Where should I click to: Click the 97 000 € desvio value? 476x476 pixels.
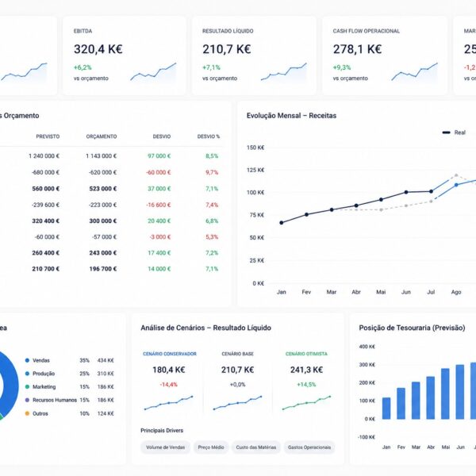tap(159, 156)
